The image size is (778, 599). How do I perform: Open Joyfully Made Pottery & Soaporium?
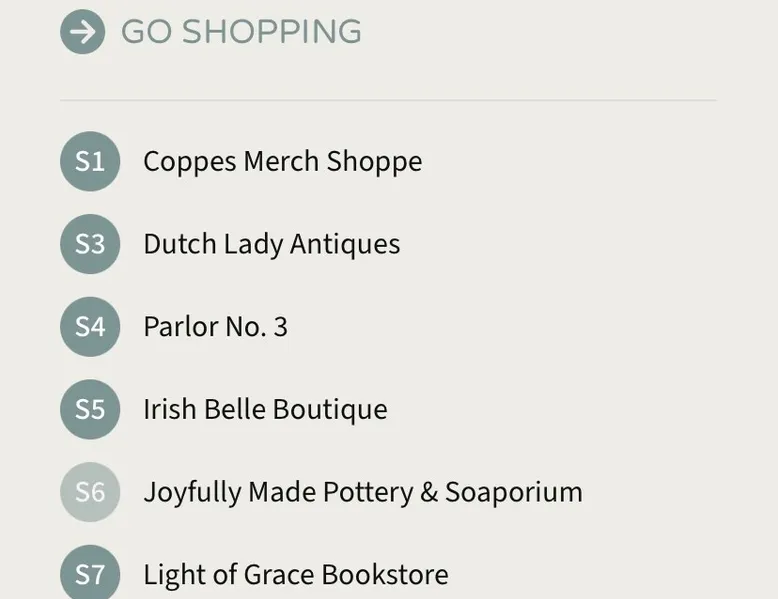click(363, 492)
